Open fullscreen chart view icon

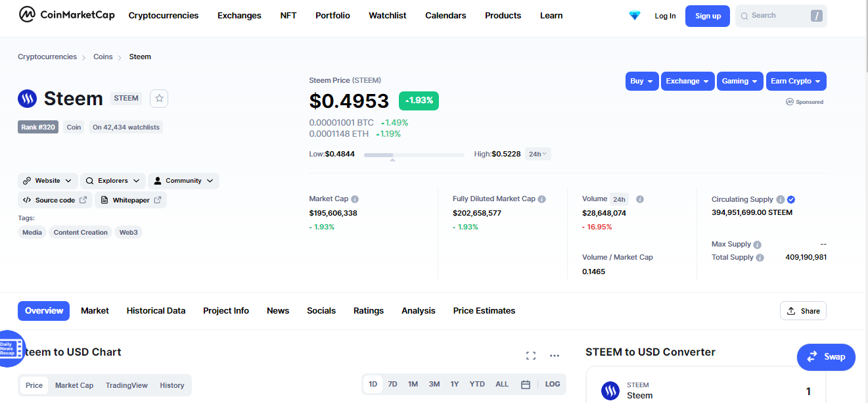[531, 356]
